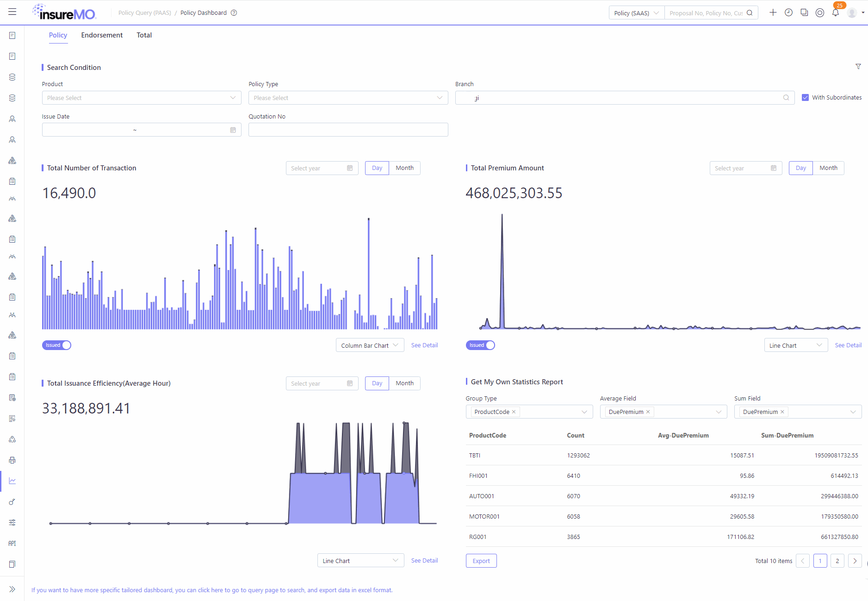Click the Quotation No input field

(x=348, y=130)
